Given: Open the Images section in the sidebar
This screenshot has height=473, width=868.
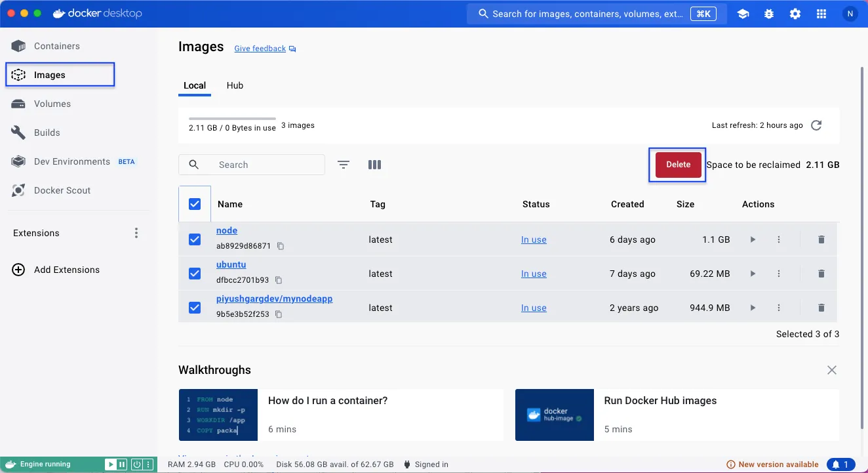Looking at the screenshot, I should pyautogui.click(x=60, y=75).
